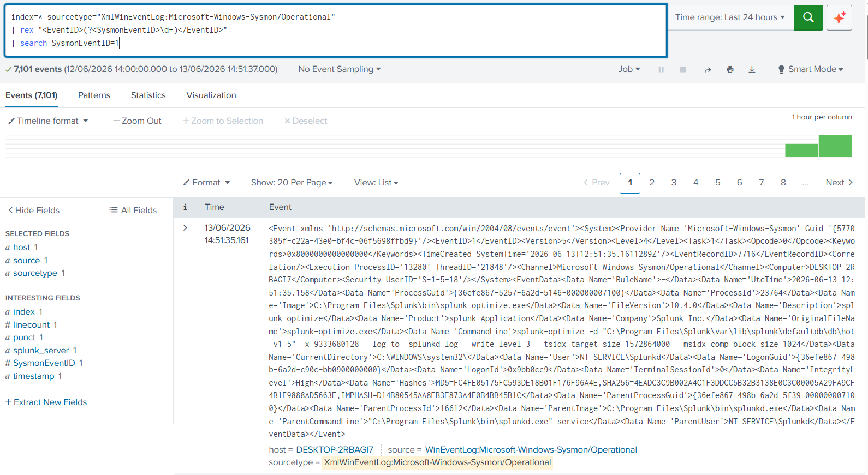Viewport: 868px width, 475px height.
Task: Open the punct interesting field
Action: (24, 338)
